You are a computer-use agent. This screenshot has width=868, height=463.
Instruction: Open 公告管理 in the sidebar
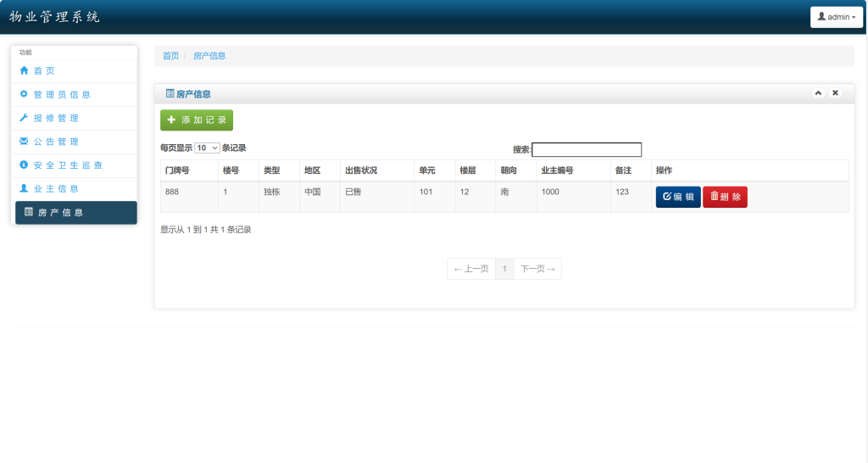point(75,142)
